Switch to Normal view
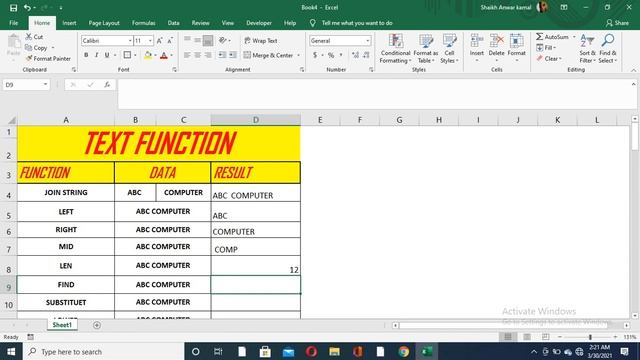This screenshot has width=640, height=360. pyautogui.click(x=508, y=337)
